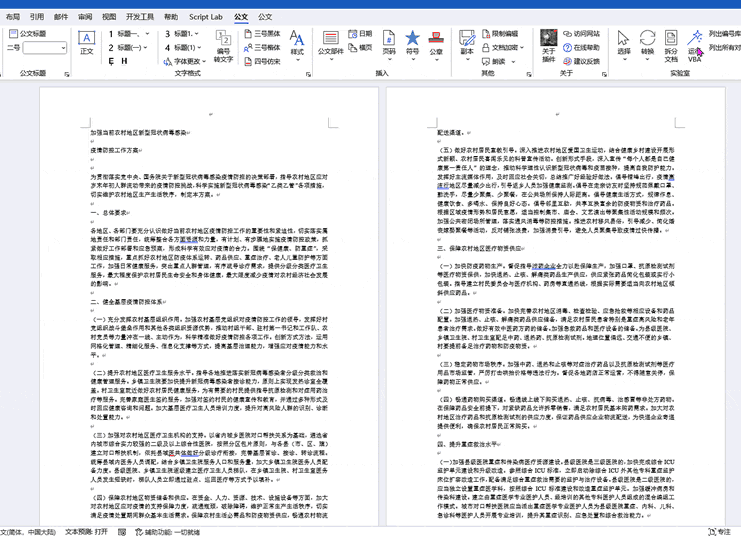This screenshot has height=538, width=741.
Task: Switch to the 视图 view tab
Action: point(109,17)
